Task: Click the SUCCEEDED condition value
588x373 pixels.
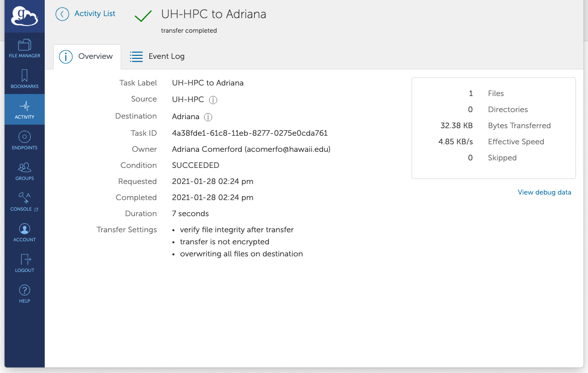Action: pos(195,165)
